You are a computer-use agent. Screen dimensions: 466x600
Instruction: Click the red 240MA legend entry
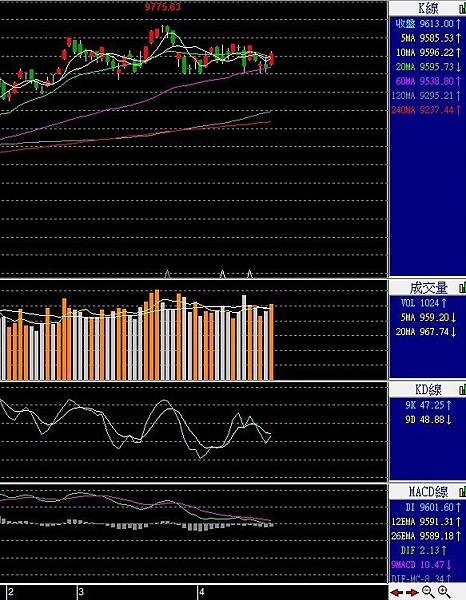(x=427, y=110)
